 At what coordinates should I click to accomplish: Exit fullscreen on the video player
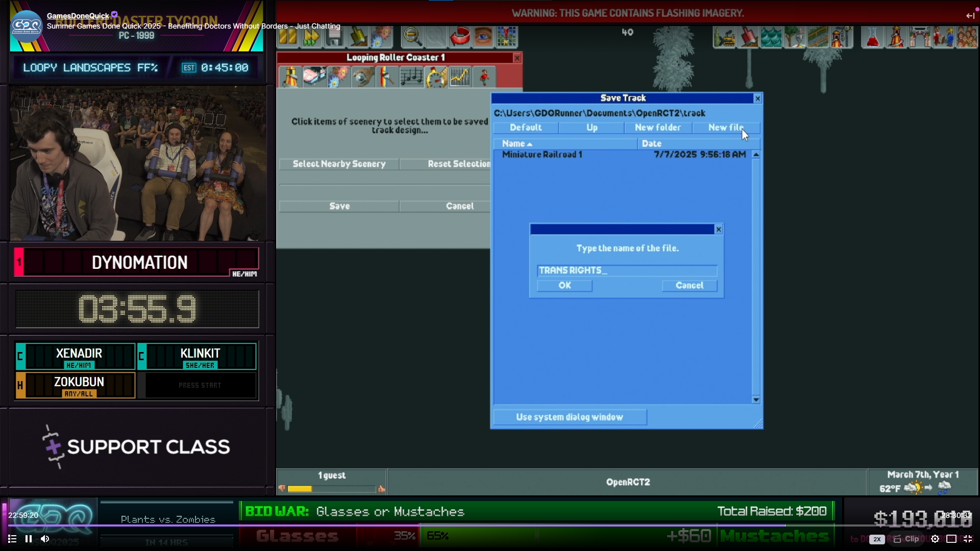(968, 539)
